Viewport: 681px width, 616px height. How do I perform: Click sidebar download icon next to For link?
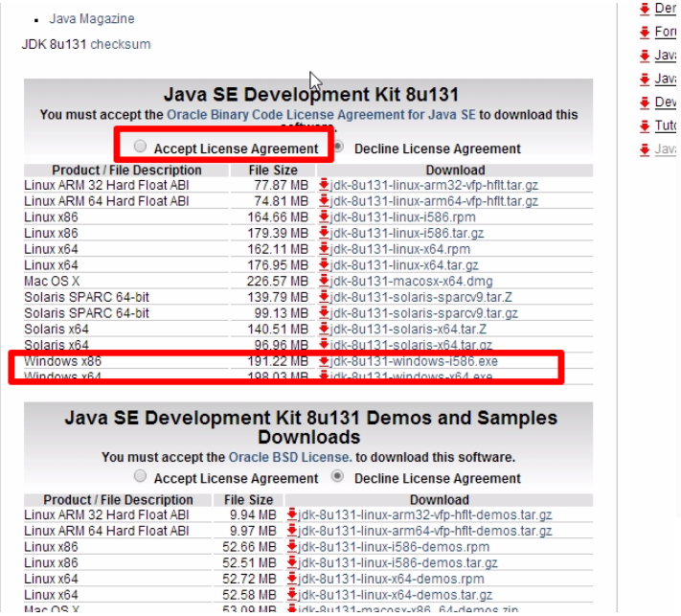[x=645, y=33]
